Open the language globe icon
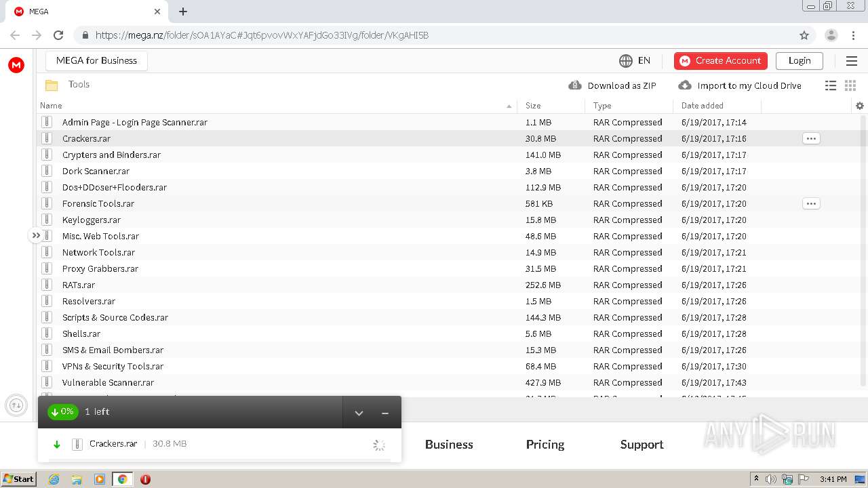 (625, 61)
